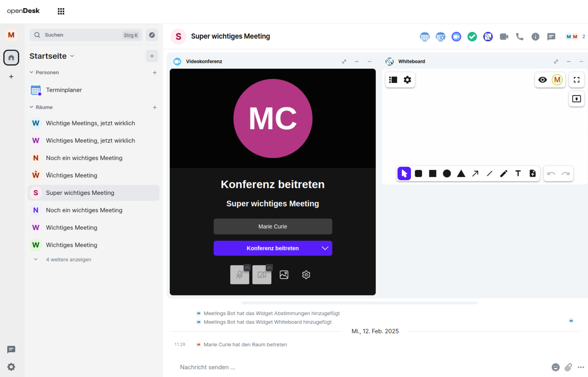Viewport: 588px width, 377px height.
Task: Collapse the Räume section
Action: point(31,107)
